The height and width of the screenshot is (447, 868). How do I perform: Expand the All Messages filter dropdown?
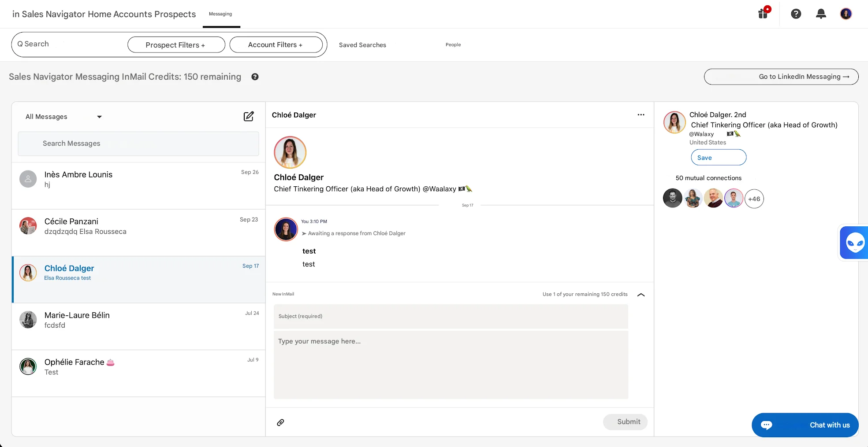[64, 117]
